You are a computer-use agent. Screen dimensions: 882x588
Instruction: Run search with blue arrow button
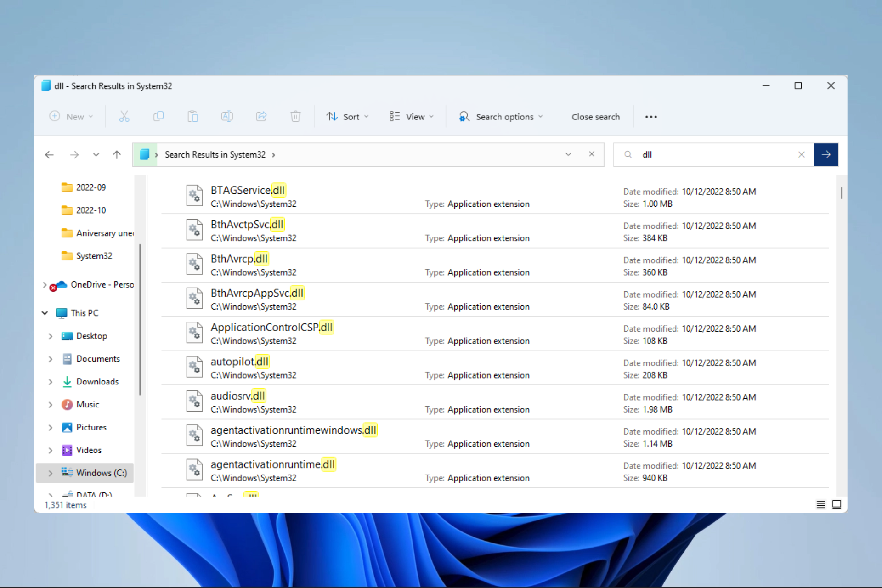(826, 155)
